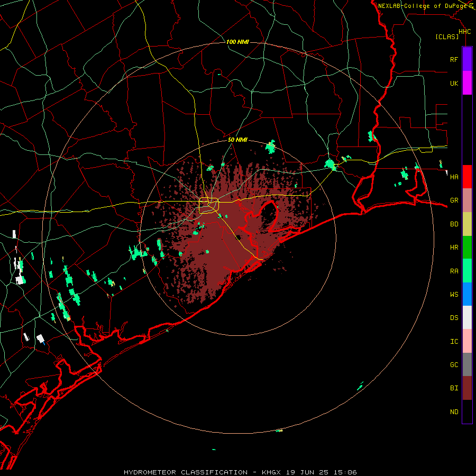Click the "BI" legend label

point(454,388)
